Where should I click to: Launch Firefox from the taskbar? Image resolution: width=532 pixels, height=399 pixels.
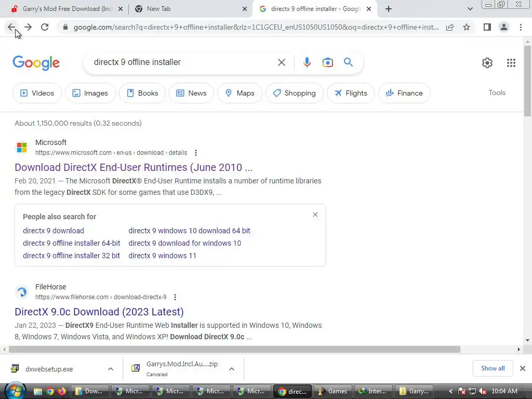62,391
